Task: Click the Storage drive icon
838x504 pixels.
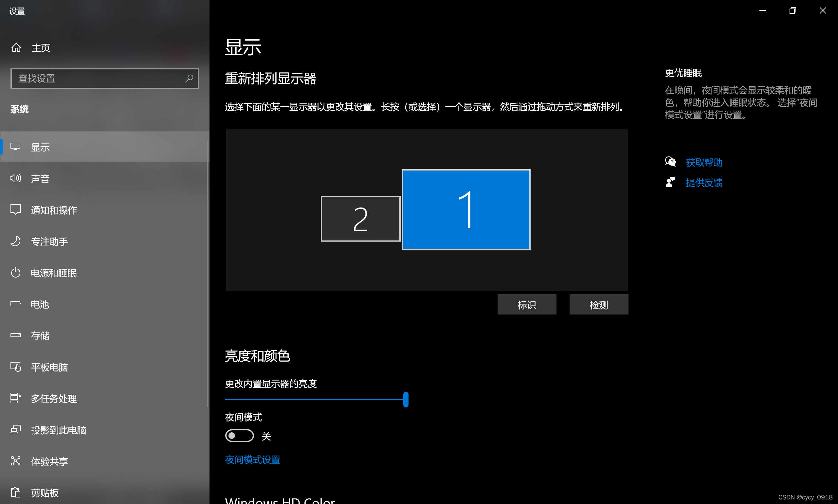Action: [16, 335]
